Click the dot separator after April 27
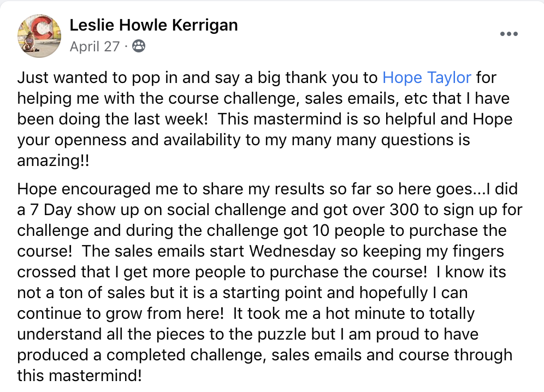544x392 pixels. [126, 46]
